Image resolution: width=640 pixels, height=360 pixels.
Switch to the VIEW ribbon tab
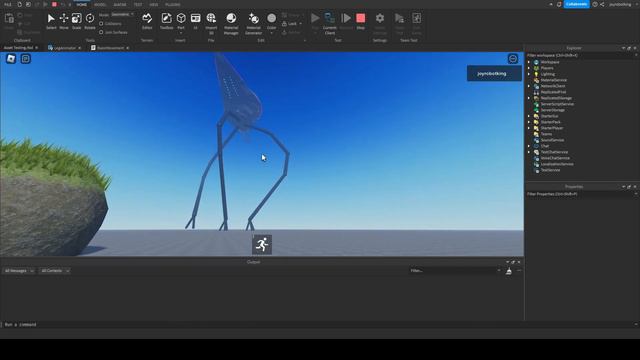pos(153,4)
